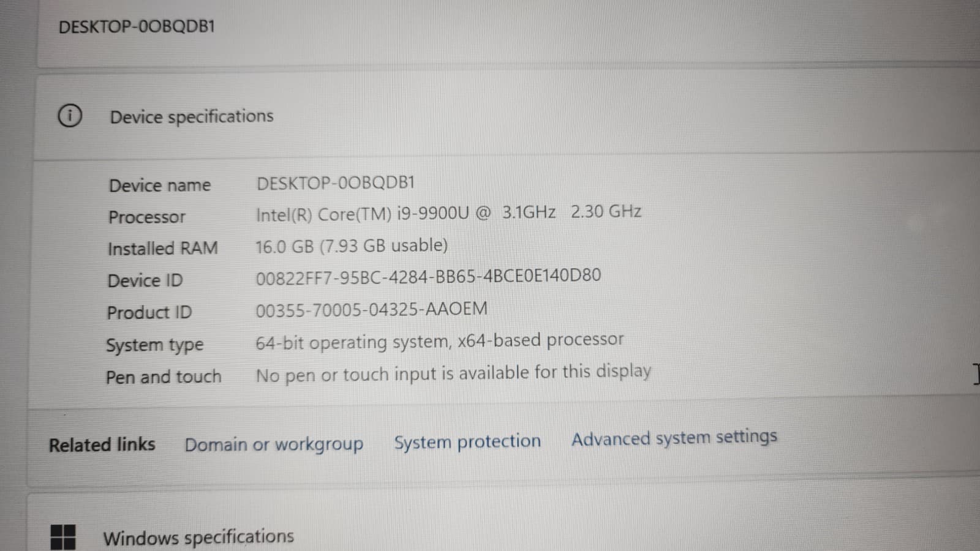Click the Device specifications info icon

pos(69,115)
